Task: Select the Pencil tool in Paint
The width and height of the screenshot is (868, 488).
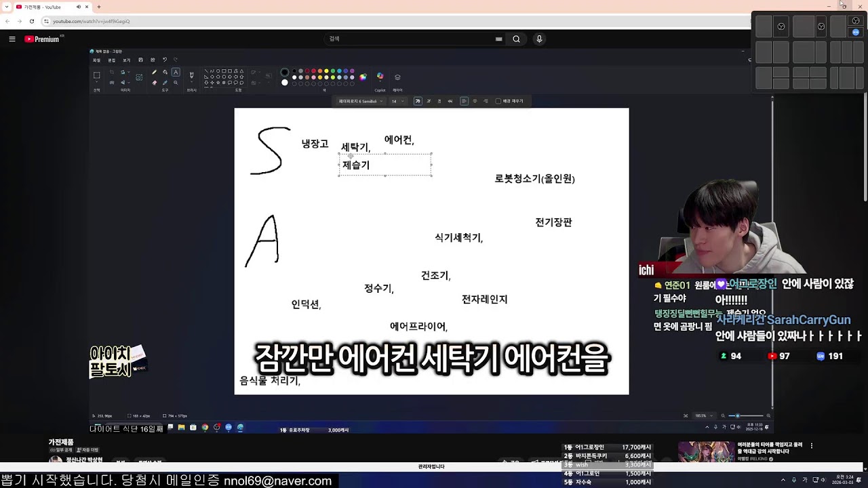Action: (154, 72)
